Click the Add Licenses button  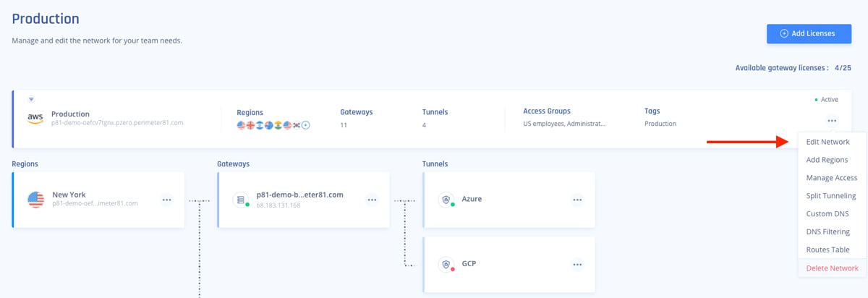coord(809,33)
